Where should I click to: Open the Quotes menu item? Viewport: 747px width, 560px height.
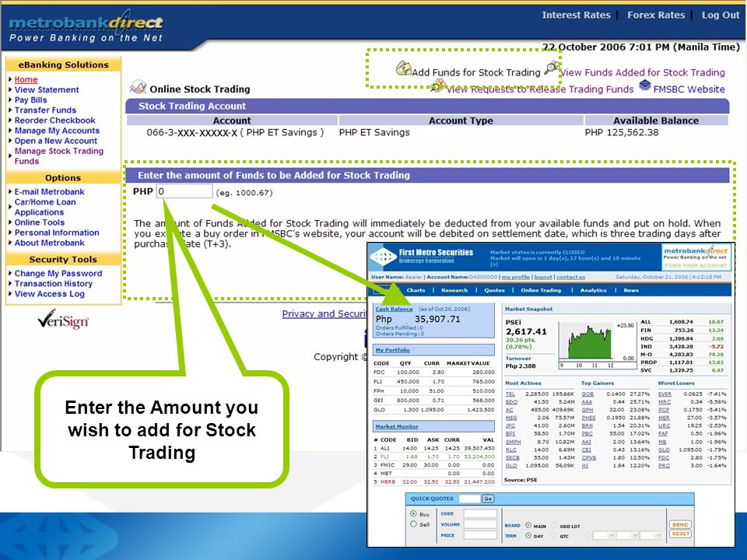(495, 290)
